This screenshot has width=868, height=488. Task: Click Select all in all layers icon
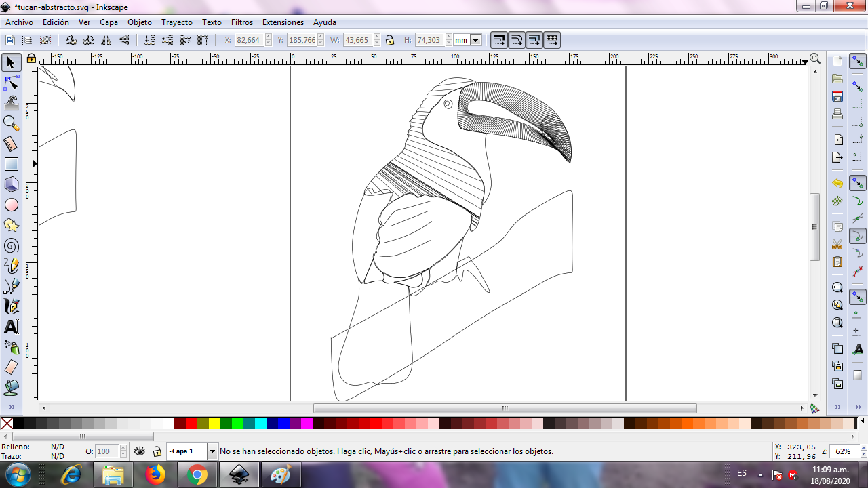[28, 40]
